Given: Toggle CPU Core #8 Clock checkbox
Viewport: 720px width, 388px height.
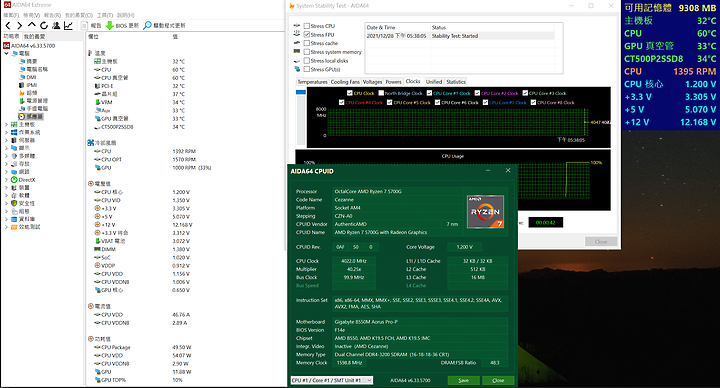Looking at the screenshot, I should point(533,102).
